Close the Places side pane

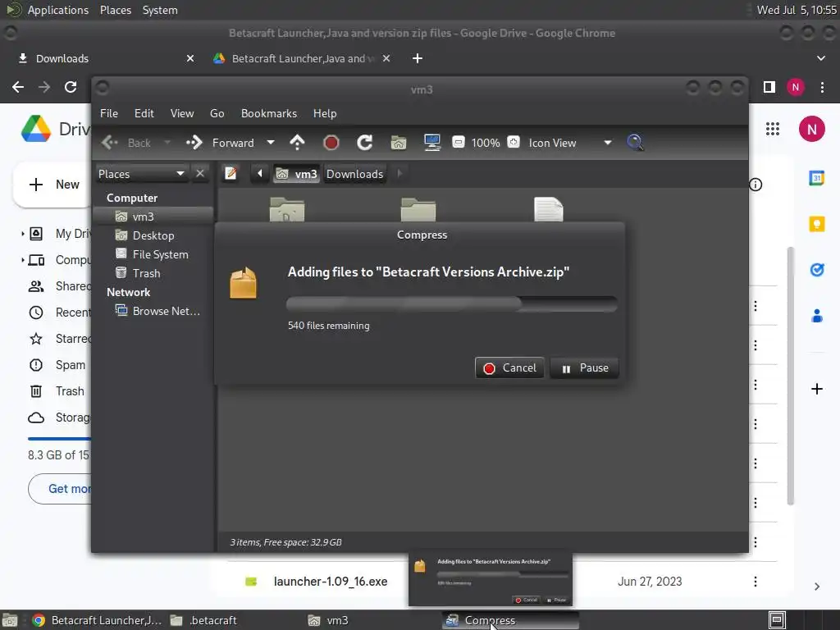[x=200, y=174]
